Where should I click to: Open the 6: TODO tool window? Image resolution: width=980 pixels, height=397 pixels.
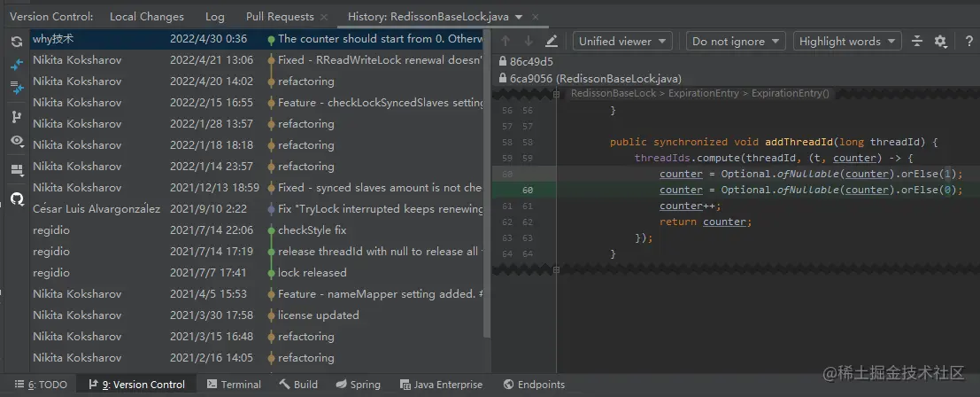[x=41, y=385]
